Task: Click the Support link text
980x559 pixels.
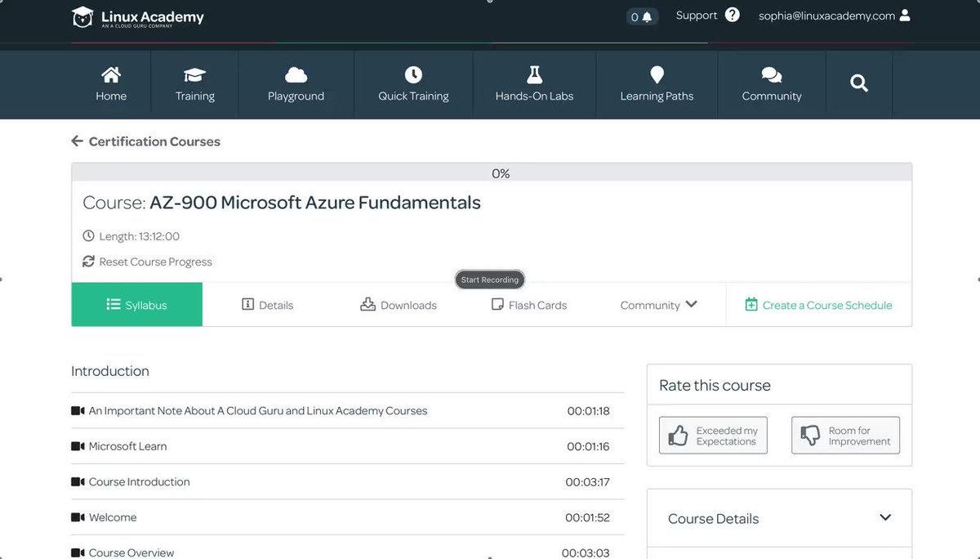Action: [697, 15]
